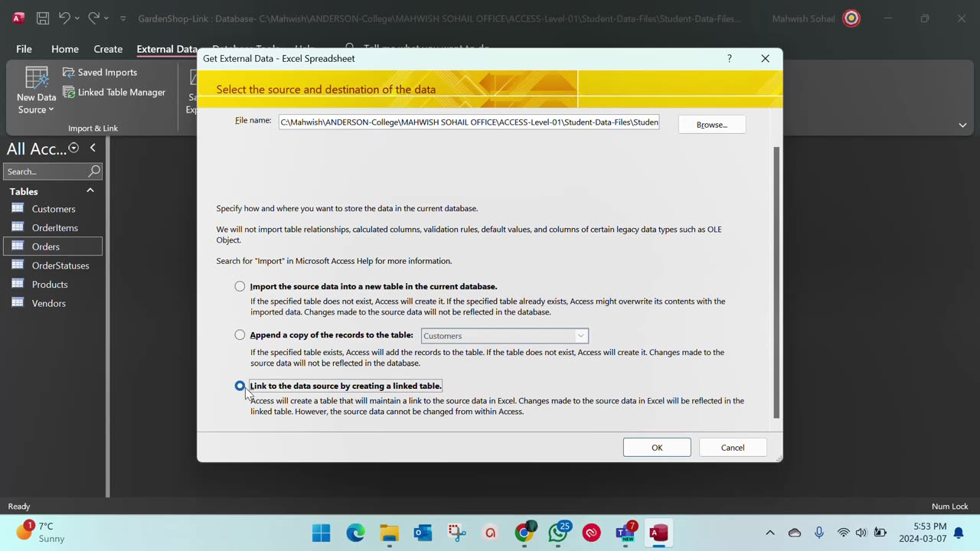Click the search magnifier icon

click(94, 171)
